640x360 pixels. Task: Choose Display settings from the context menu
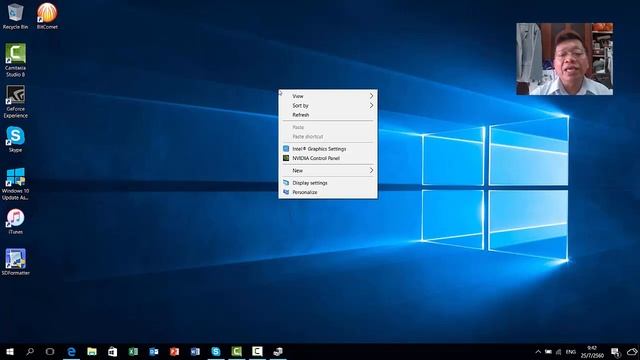click(328, 183)
